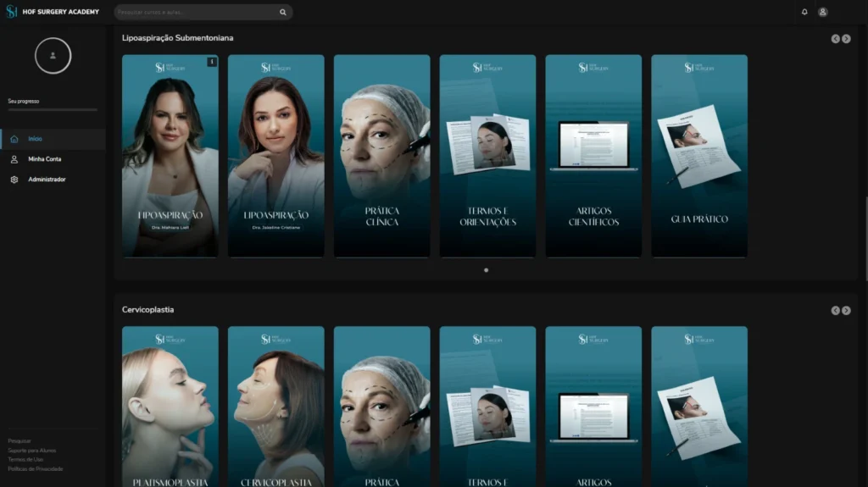This screenshot has width=868, height=487.
Task: Open the Cervicoplastia course card
Action: point(275,407)
